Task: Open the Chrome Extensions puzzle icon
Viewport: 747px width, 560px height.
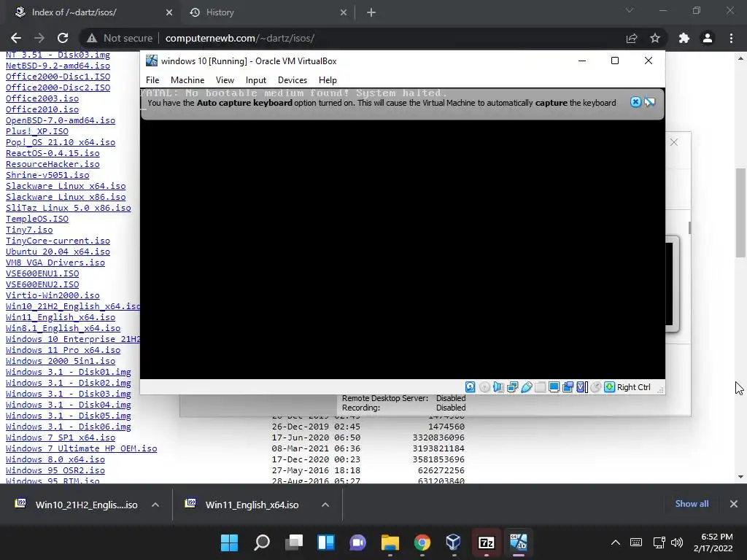Action: tap(684, 38)
